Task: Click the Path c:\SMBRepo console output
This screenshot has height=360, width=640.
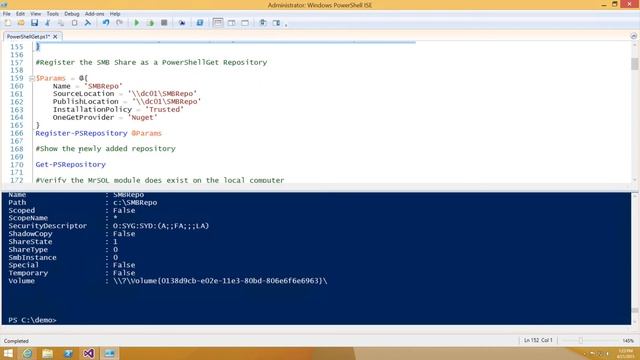Action: (x=82, y=202)
